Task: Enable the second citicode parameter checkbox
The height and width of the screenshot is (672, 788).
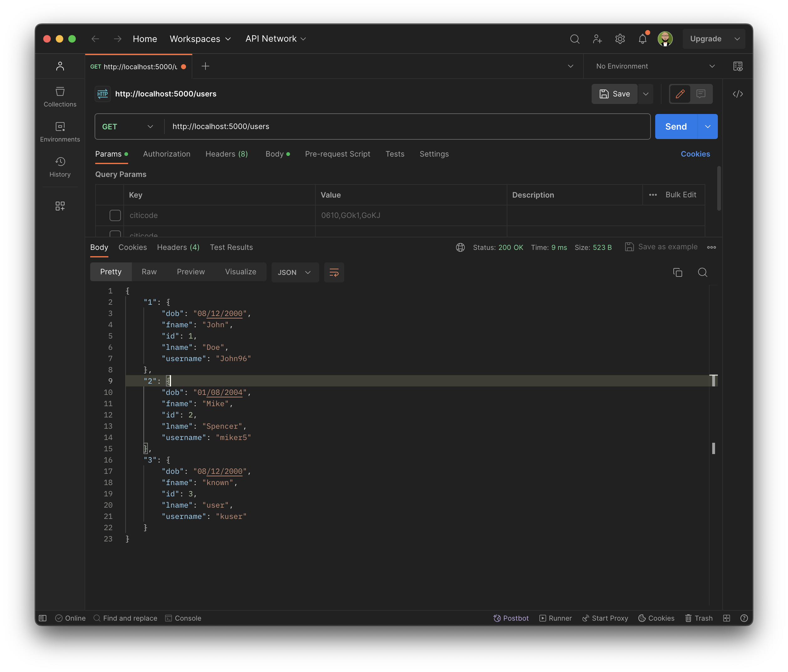Action: (115, 234)
